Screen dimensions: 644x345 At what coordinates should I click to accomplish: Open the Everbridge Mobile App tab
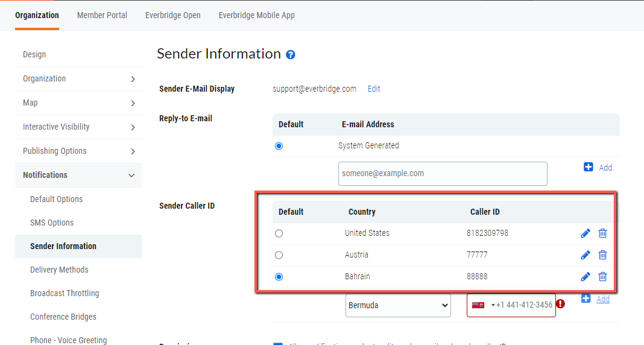(256, 15)
